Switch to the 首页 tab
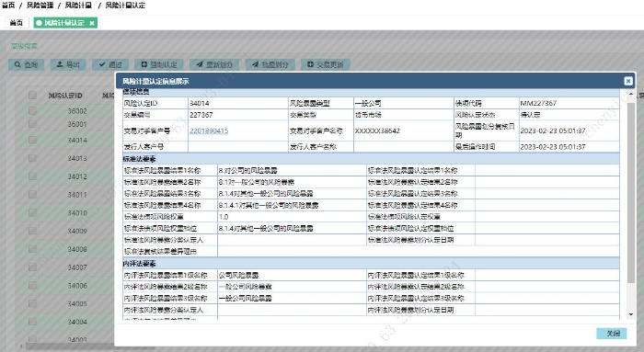 [17, 23]
